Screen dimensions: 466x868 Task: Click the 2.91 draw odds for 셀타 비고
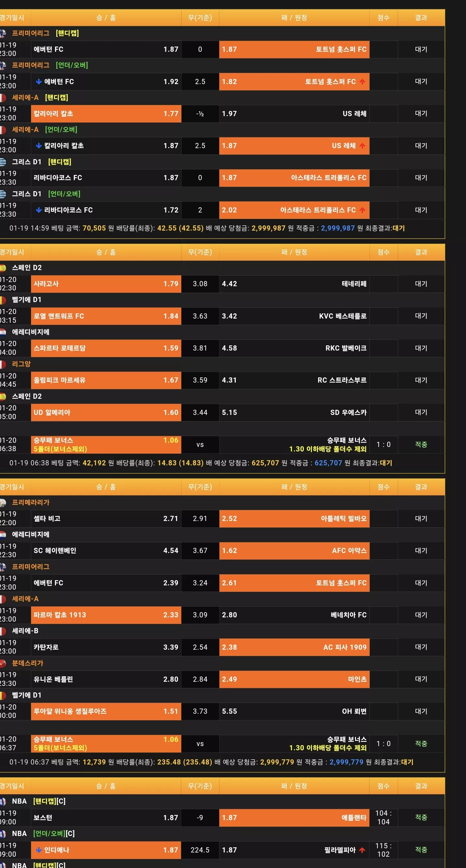tap(200, 519)
